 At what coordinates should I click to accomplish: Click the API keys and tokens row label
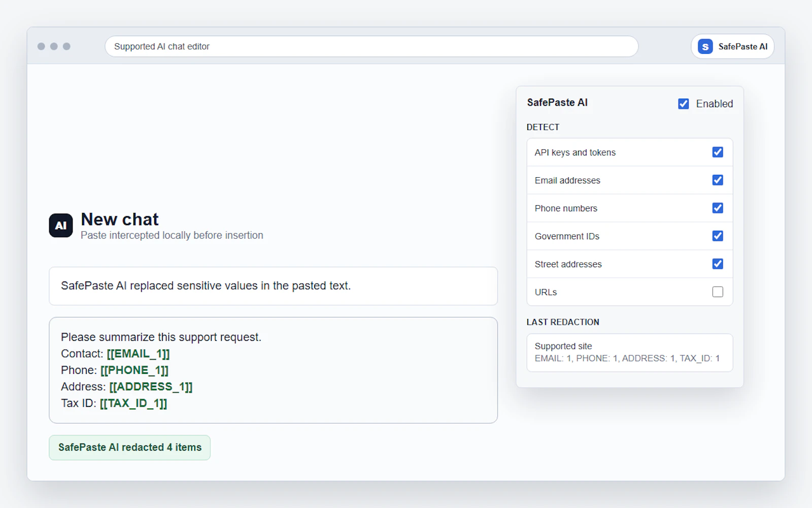coord(575,152)
